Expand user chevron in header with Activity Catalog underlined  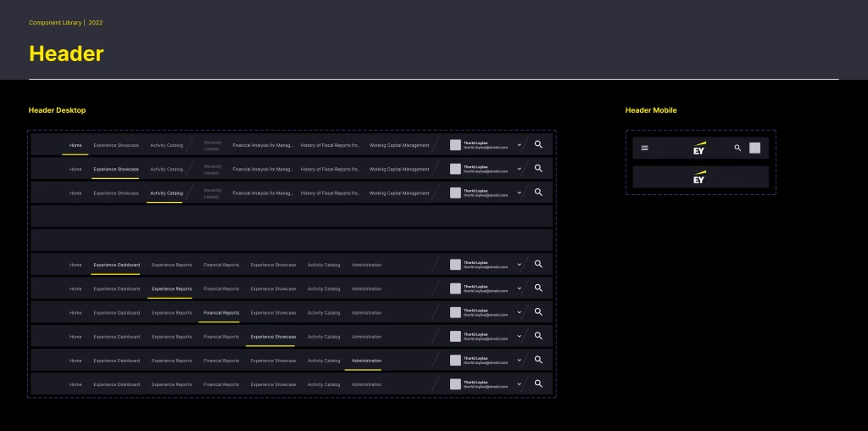(x=520, y=193)
